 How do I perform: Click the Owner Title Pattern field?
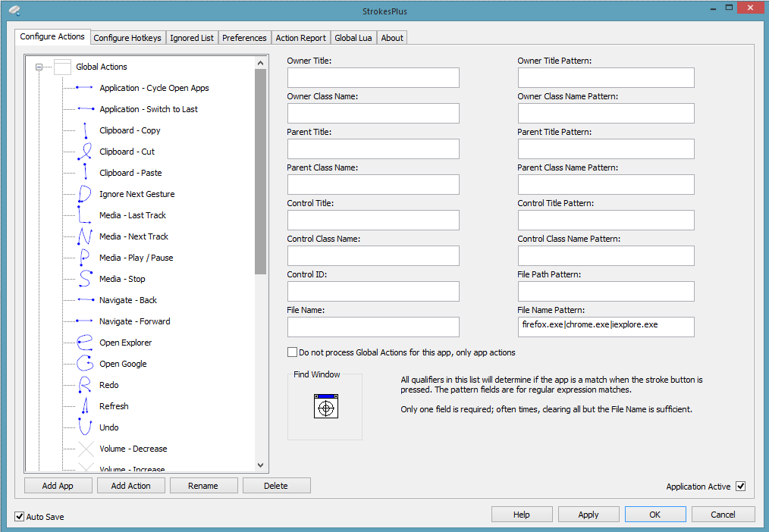pyautogui.click(x=606, y=77)
